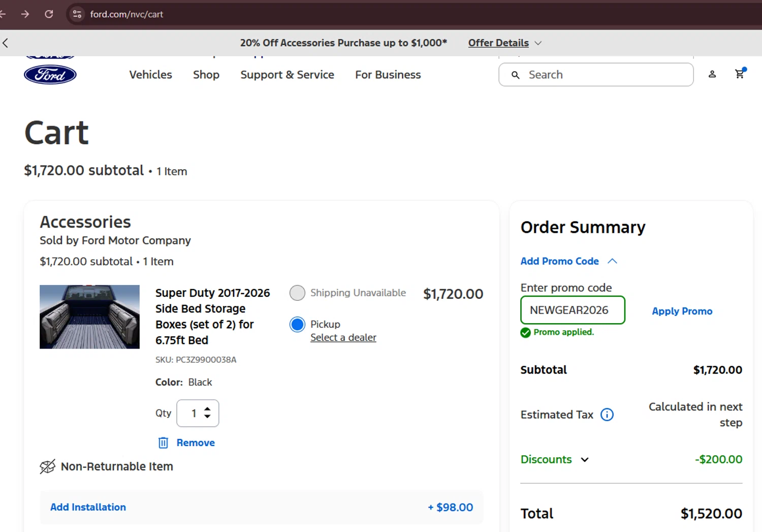
Task: Click the '+ $98.00' installation price
Action: click(x=450, y=507)
